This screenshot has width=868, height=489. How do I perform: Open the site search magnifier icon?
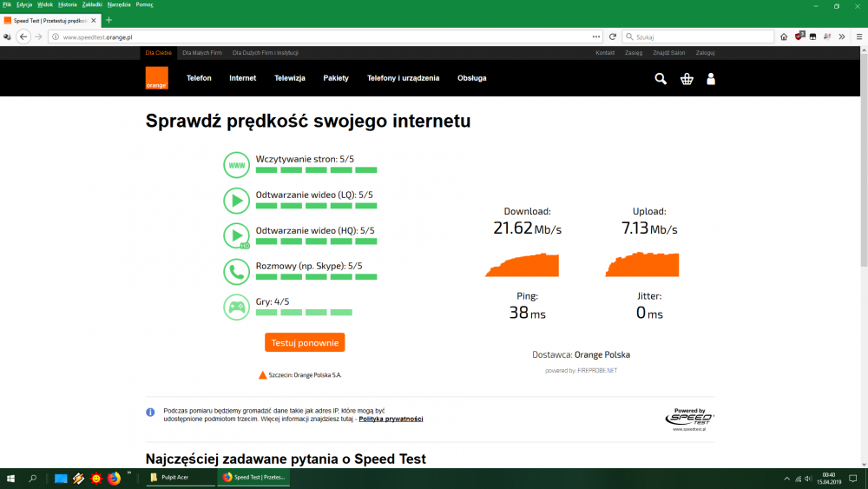[661, 79]
